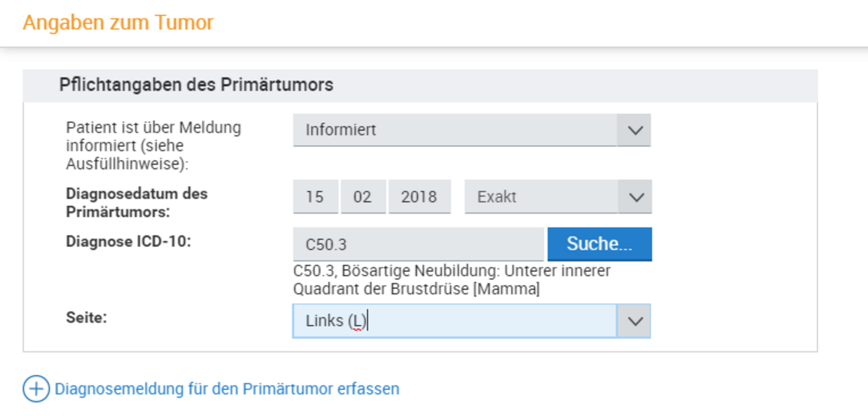Click the Exakt combo box field
This screenshot has height=416, width=868.
541,197
